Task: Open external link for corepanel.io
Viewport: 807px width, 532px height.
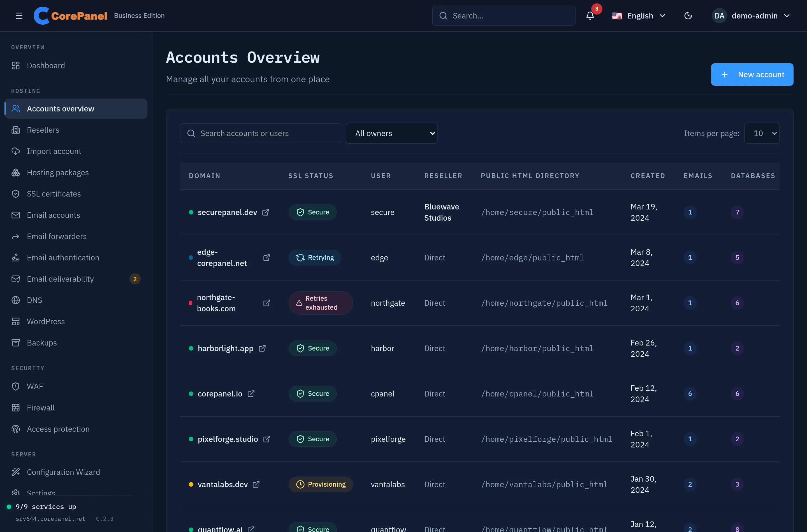Action: (251, 394)
